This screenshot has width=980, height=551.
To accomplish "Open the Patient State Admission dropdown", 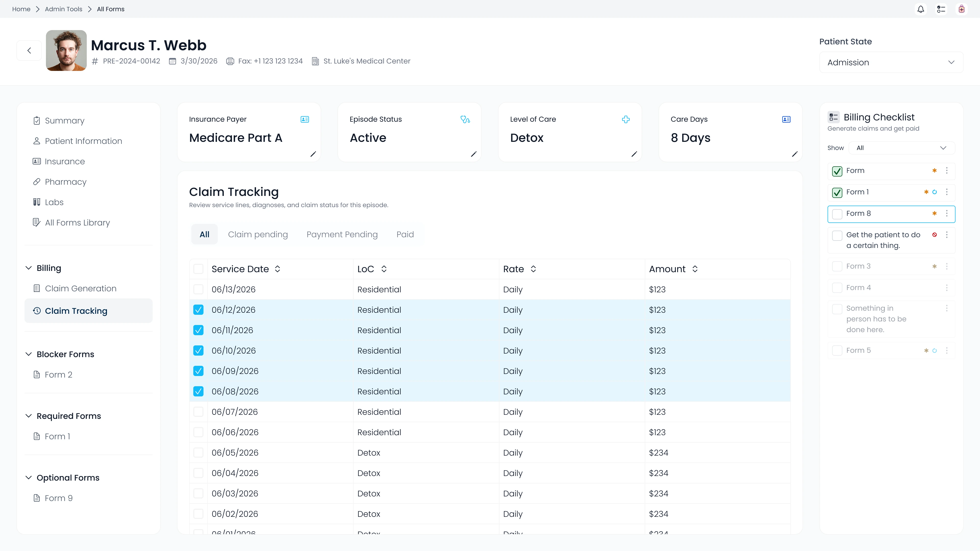I will click(891, 62).
